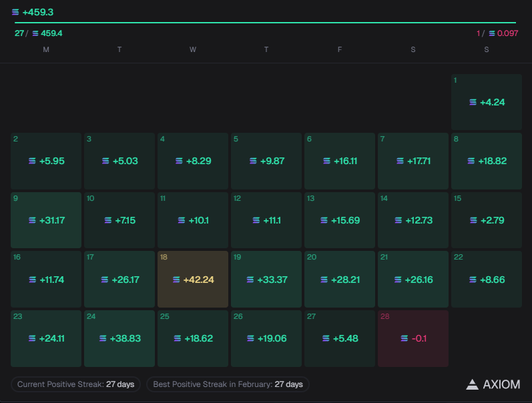Click the Solana icon in the +5.95 cell
This screenshot has width=532, height=403.
point(32,161)
